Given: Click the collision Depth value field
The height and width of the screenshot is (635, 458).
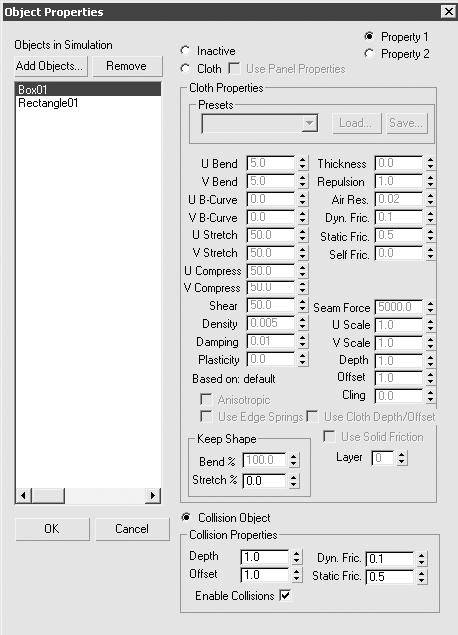Looking at the screenshot, I should coord(265,557).
